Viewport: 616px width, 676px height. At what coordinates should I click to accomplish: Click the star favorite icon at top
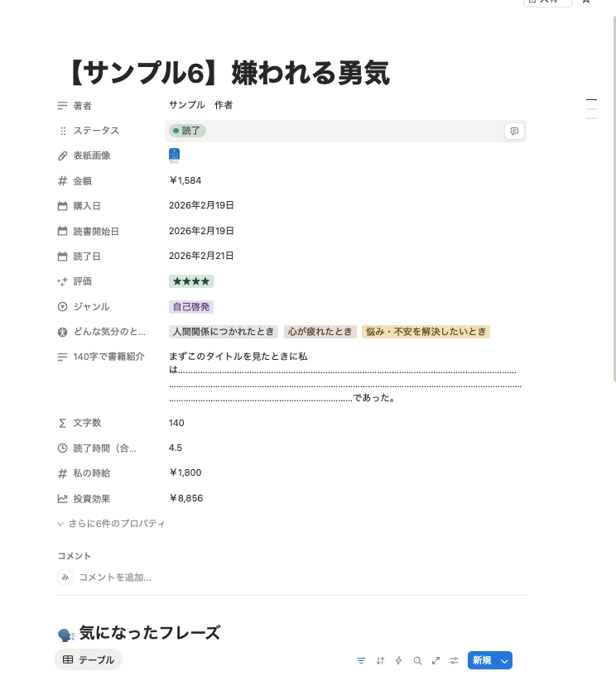(586, 2)
